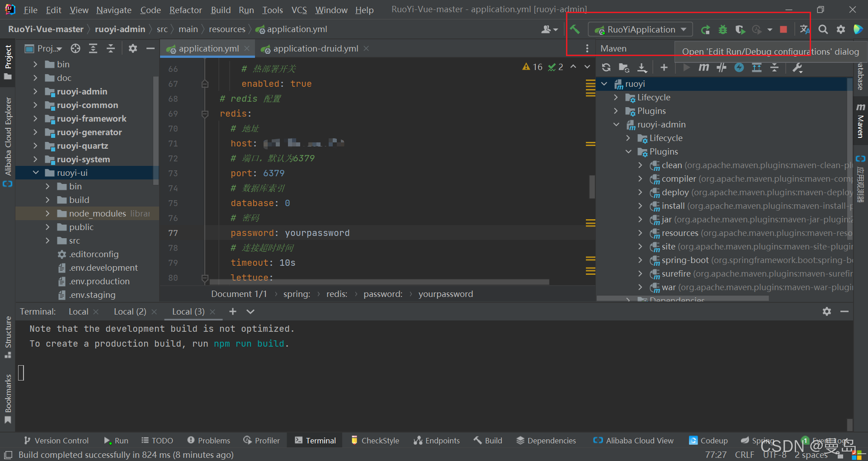
Task: Click the editor horizontal scrollbar
Action: (x=380, y=282)
